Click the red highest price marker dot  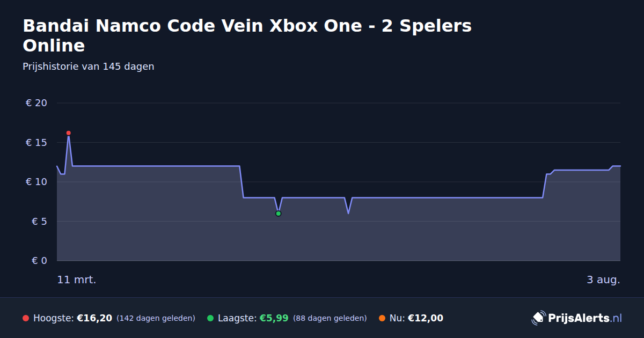tap(68, 133)
